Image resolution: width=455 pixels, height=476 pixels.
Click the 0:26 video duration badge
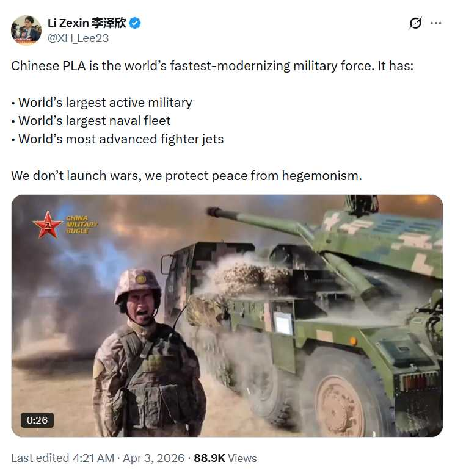pyautogui.click(x=37, y=420)
